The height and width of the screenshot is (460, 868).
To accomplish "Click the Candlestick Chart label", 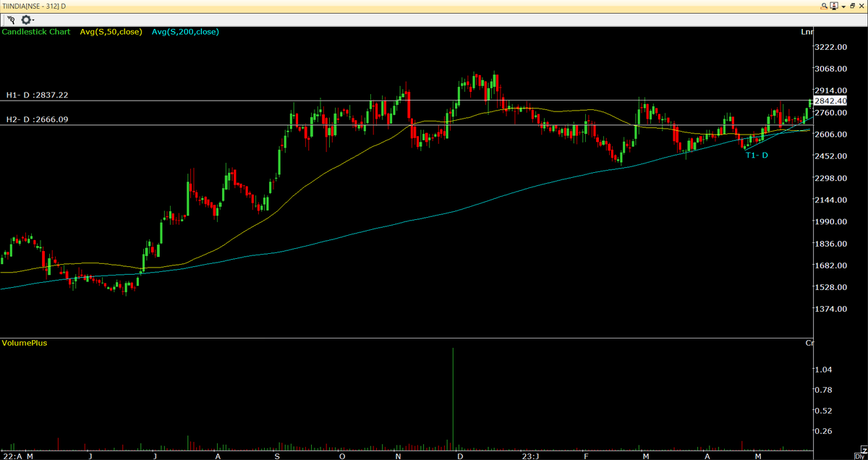I will (35, 31).
